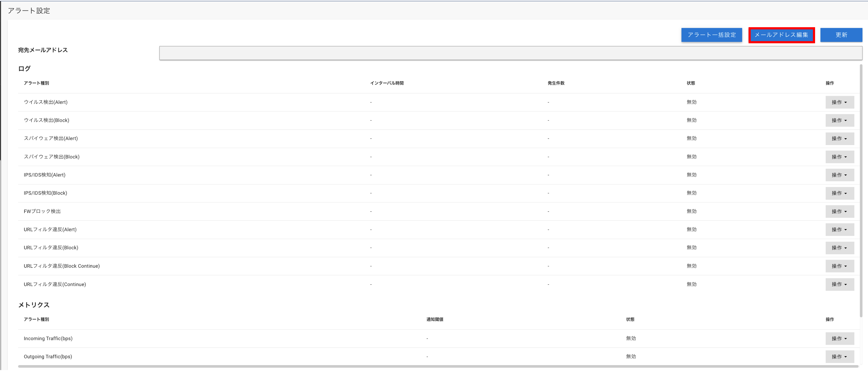The height and width of the screenshot is (371, 868).
Task: Click 無効 status in Outgoing Traffic(bps) row
Action: click(631, 357)
